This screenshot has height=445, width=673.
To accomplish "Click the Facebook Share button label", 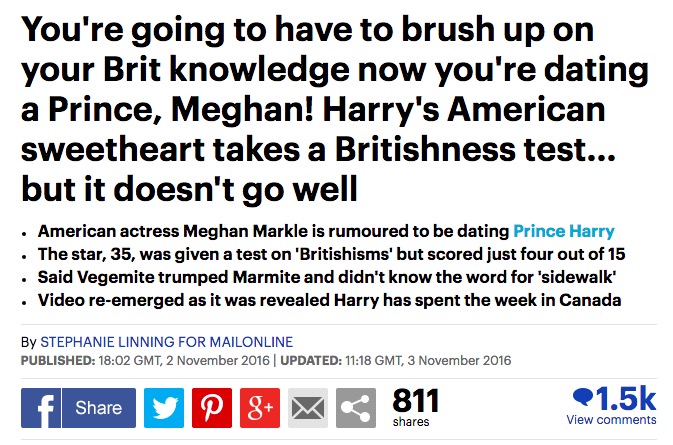I will click(x=99, y=408).
